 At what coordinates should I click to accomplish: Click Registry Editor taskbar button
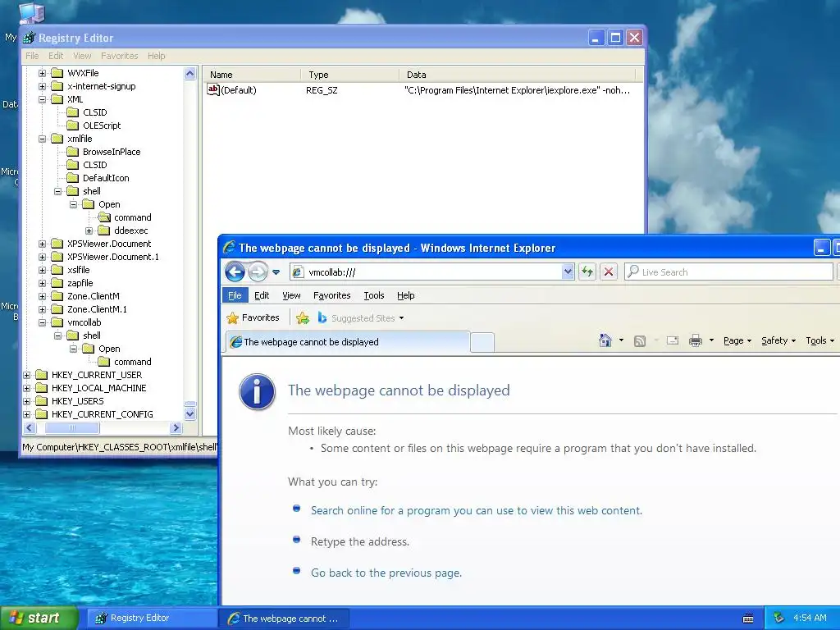tap(153, 619)
